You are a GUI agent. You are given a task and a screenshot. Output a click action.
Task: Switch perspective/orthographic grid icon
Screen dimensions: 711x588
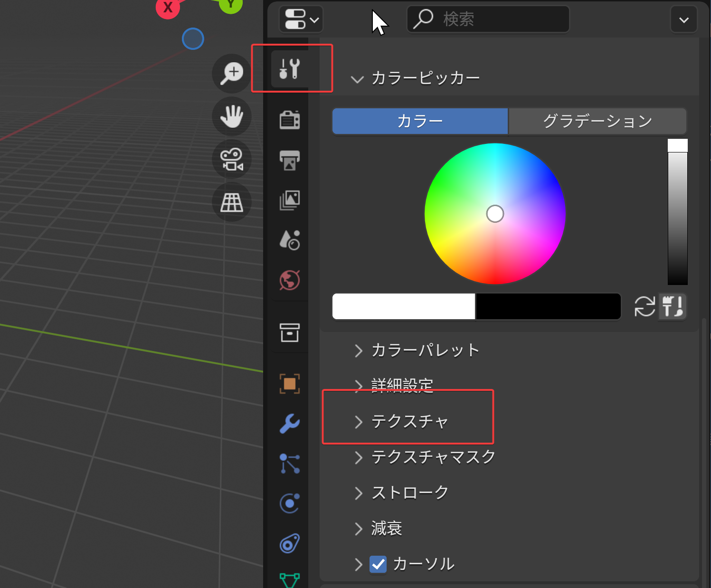tap(232, 202)
